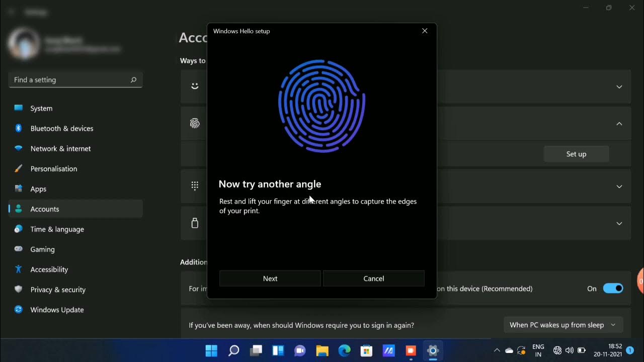Go to Windows Update

75,309
